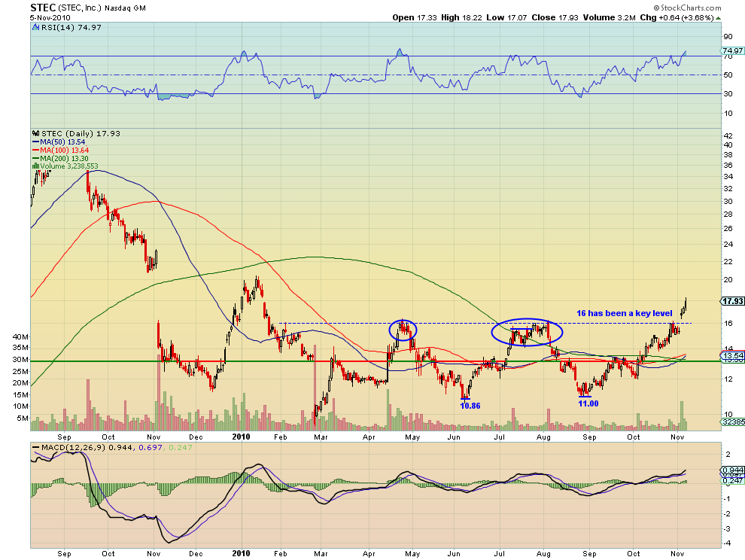The height and width of the screenshot is (560, 745).
Task: Click the 'Volume 3.2M' header value
Action: (609, 17)
